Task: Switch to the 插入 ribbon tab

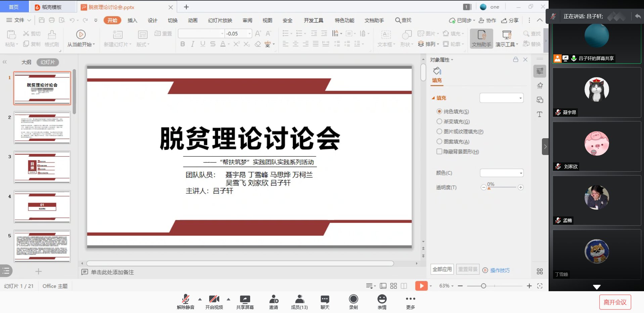Action: [132, 20]
